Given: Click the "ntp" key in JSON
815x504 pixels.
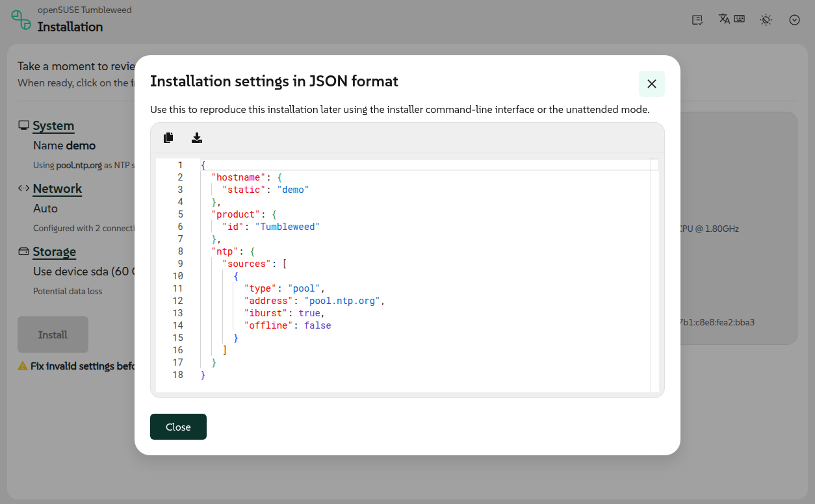Looking at the screenshot, I should point(225,251).
